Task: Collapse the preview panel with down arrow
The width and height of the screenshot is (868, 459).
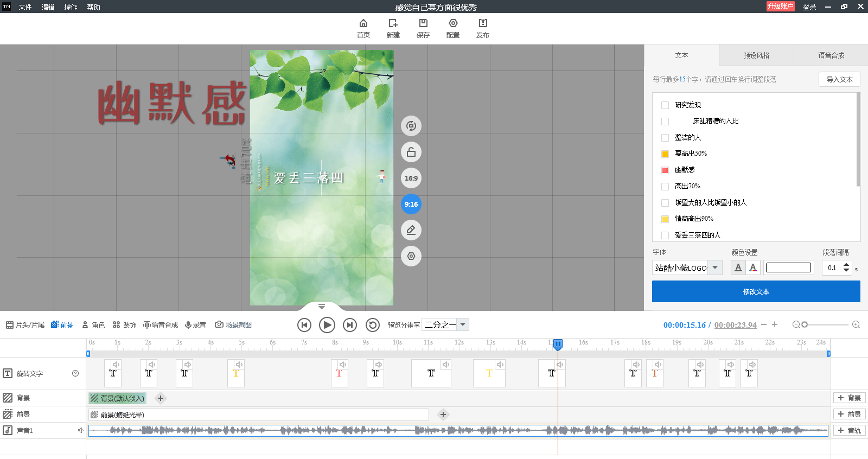Action: click(322, 307)
